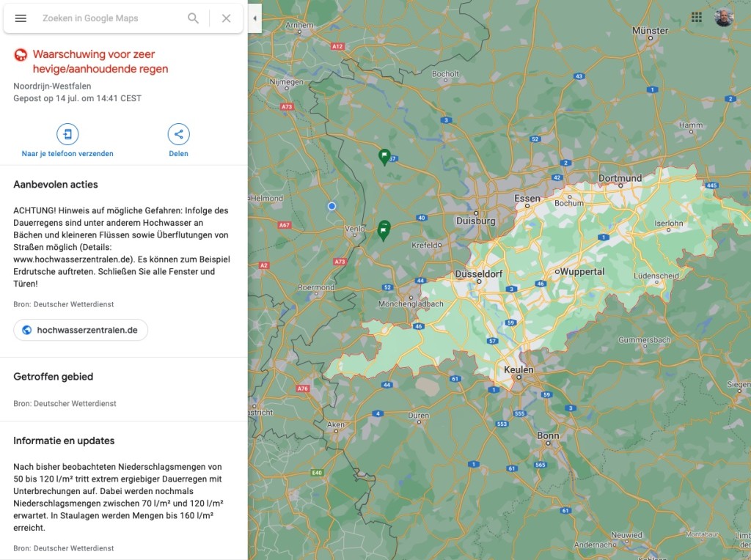The width and height of the screenshot is (751, 560).
Task: Click the blue location dot
Action: click(x=331, y=206)
